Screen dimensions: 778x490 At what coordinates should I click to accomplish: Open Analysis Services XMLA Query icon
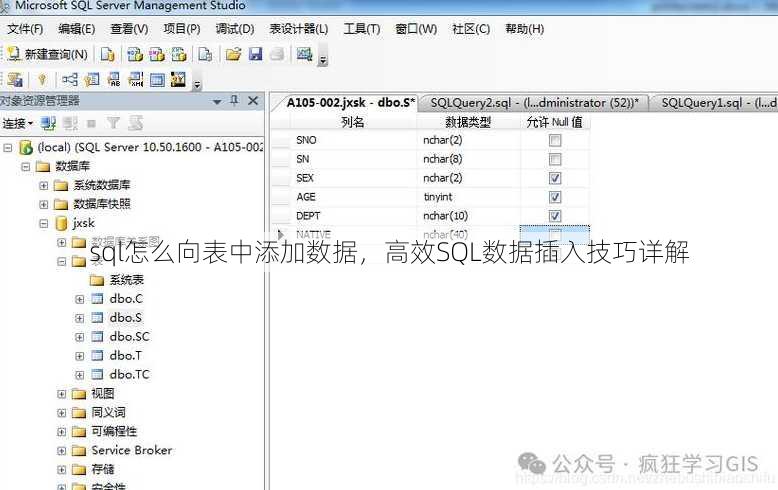click(x=179, y=54)
